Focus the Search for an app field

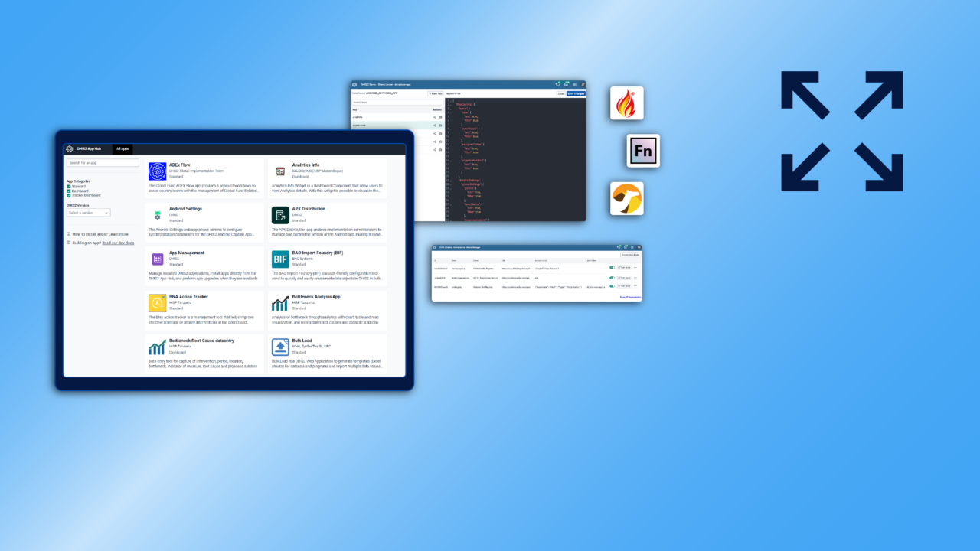(x=103, y=163)
